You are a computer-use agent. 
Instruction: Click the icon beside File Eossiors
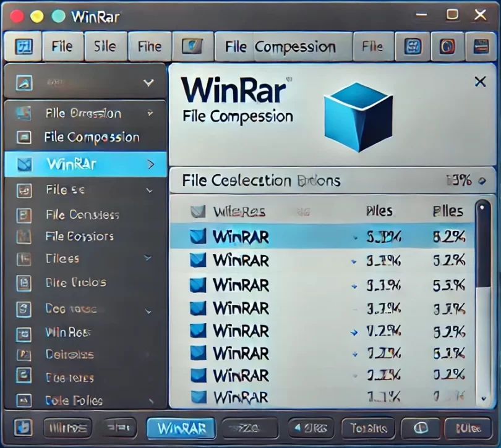pyautogui.click(x=24, y=237)
